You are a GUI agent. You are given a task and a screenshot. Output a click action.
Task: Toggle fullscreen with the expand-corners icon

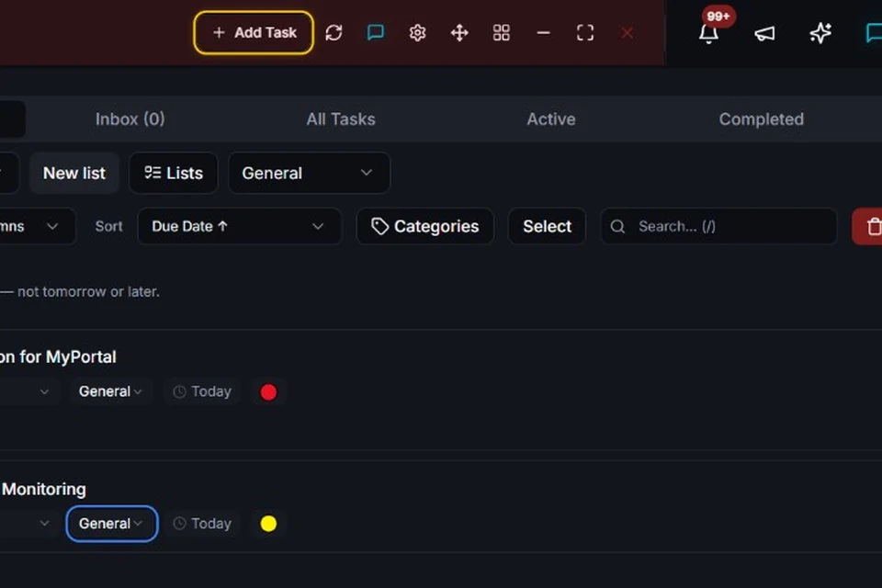coord(585,33)
